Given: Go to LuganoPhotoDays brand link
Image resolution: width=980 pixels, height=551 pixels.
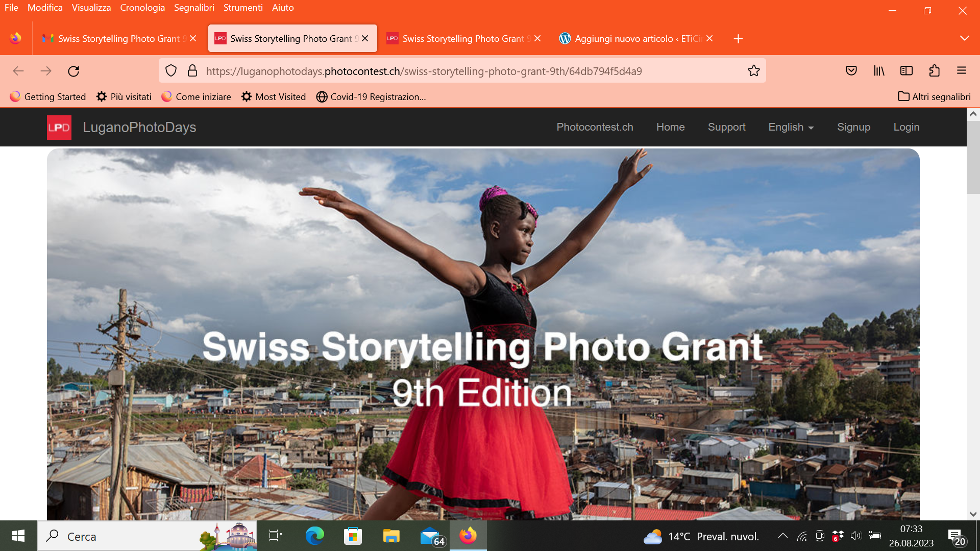Looking at the screenshot, I should (x=139, y=128).
